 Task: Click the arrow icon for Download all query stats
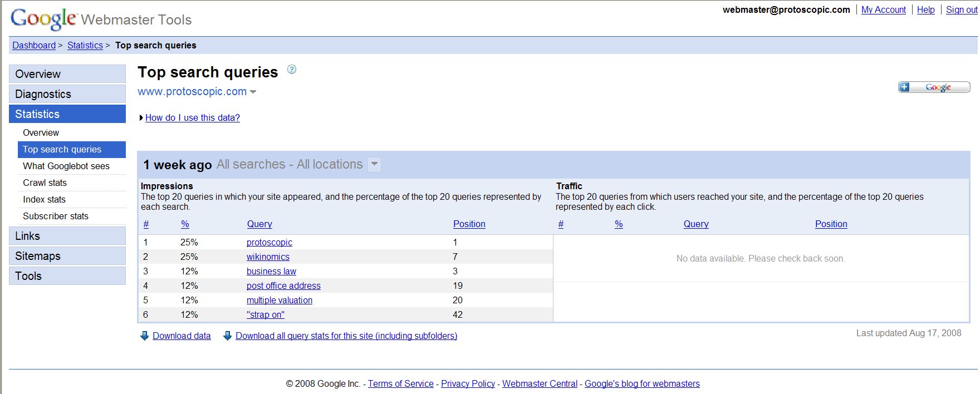[x=227, y=336]
